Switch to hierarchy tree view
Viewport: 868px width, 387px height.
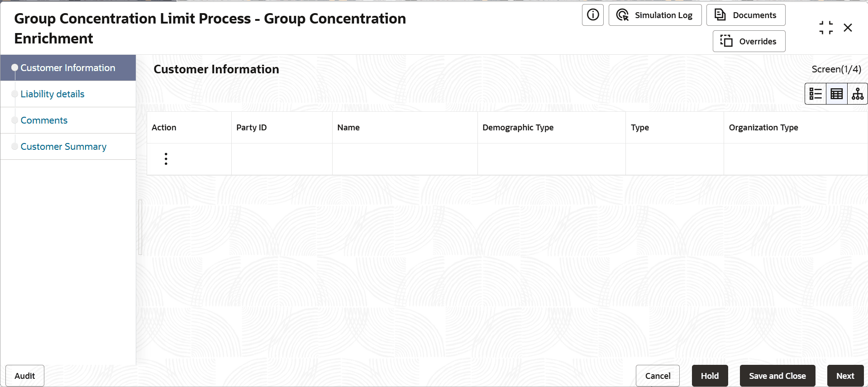(x=857, y=94)
